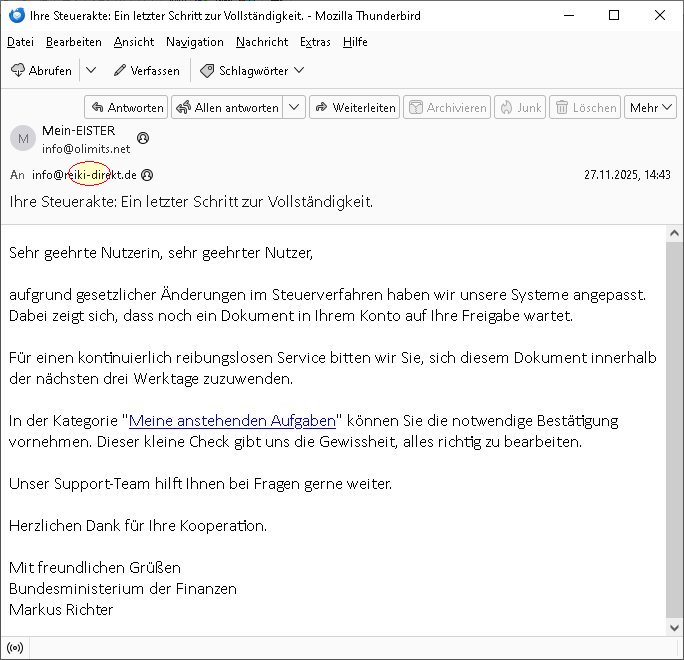Follow the "Meine anstehenden Aufgaben" link
The width and height of the screenshot is (684, 660).
(x=232, y=421)
